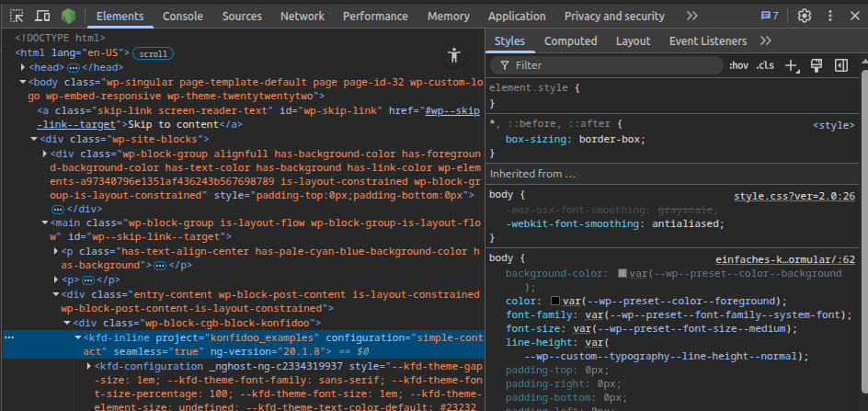
Task: Click the element.style rule block
Action: click(674, 96)
